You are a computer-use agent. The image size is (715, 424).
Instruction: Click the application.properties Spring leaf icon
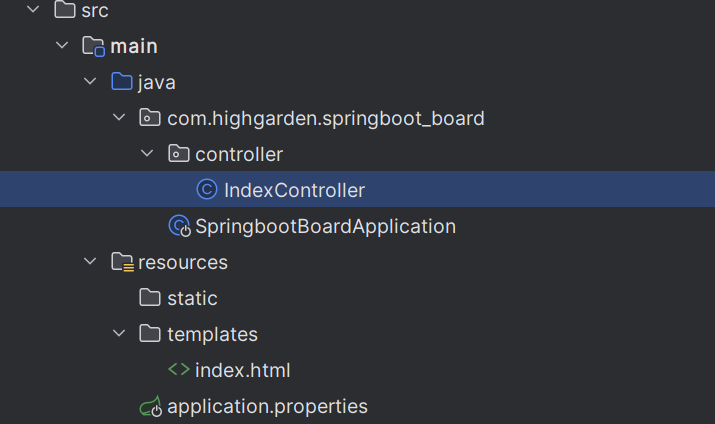(151, 406)
